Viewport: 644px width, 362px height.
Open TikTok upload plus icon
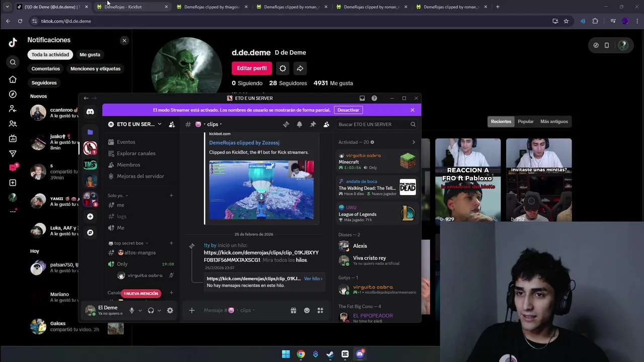pyautogui.click(x=13, y=183)
